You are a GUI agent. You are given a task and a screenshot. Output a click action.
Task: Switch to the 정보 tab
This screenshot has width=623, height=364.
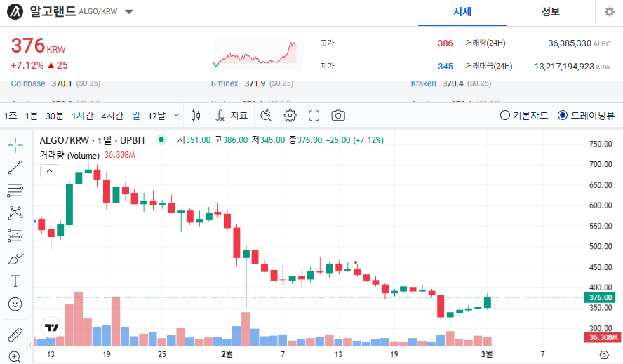[x=550, y=12]
